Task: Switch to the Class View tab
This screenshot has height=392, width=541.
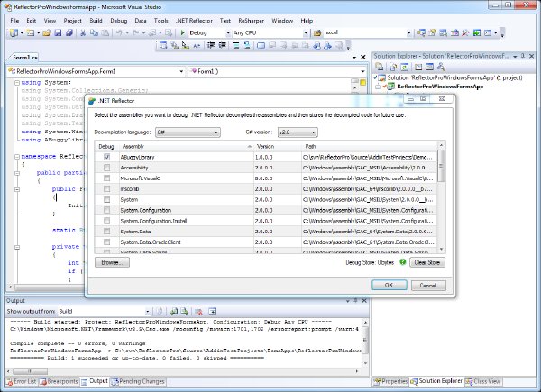Action: (482, 381)
